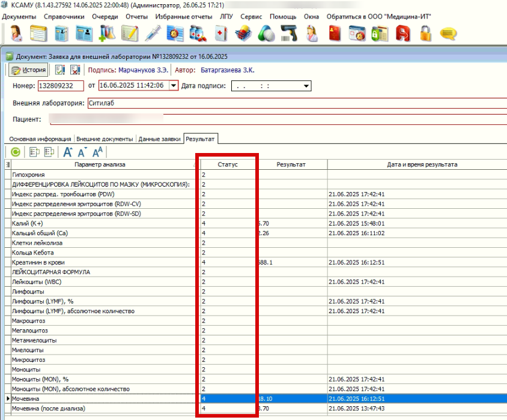Image resolution: width=507 pixels, height=420 pixels.
Task: Click the orange padlock icon in main toolbar
Action: pyautogui.click(x=425, y=33)
